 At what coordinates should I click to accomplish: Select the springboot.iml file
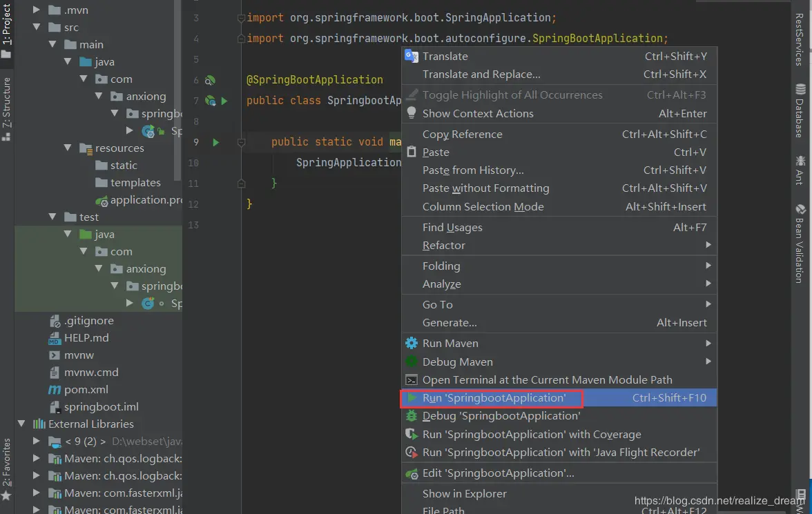pos(94,407)
